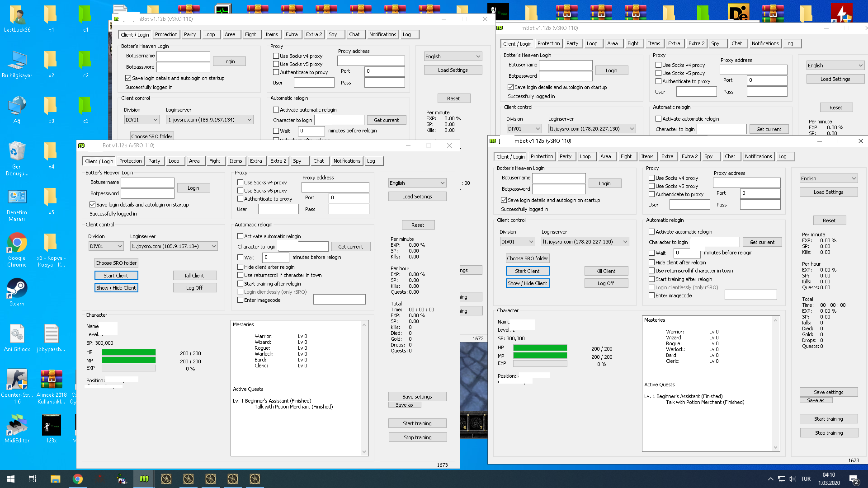Select the Ani Gif.ocx file
Screen dimensions: 868x488
tap(17, 338)
